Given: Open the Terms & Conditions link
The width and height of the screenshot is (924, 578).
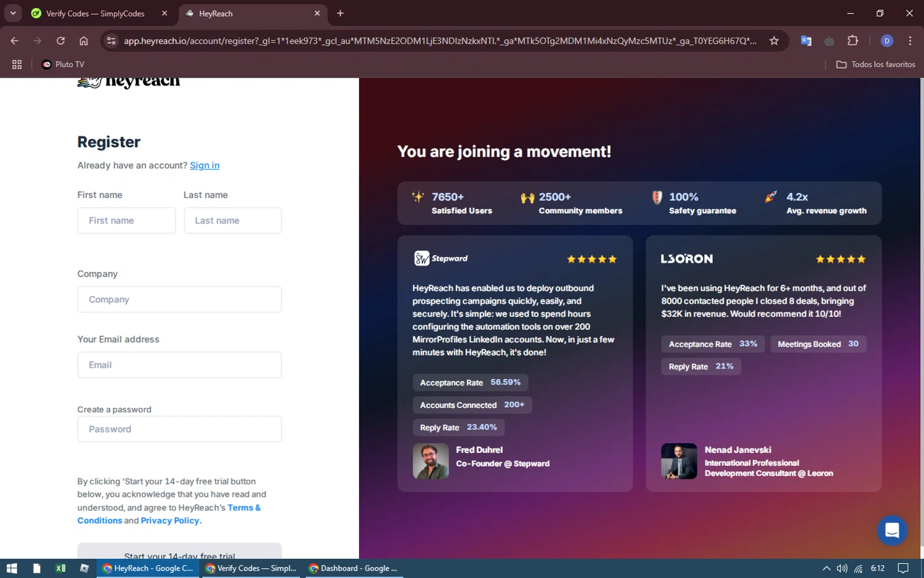Looking at the screenshot, I should [x=169, y=514].
